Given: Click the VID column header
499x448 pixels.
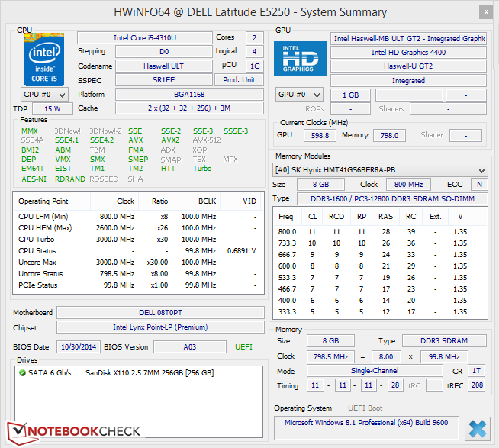Looking at the screenshot, I should pyautogui.click(x=240, y=201).
